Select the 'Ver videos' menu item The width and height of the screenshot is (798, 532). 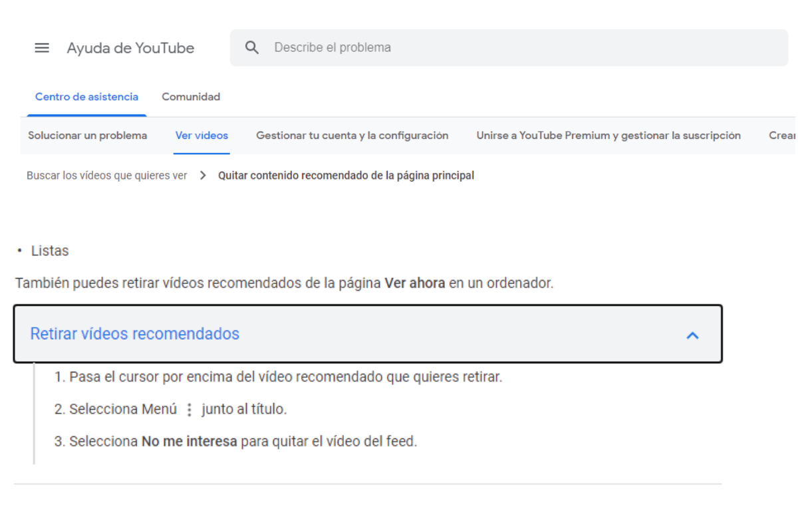(x=201, y=136)
